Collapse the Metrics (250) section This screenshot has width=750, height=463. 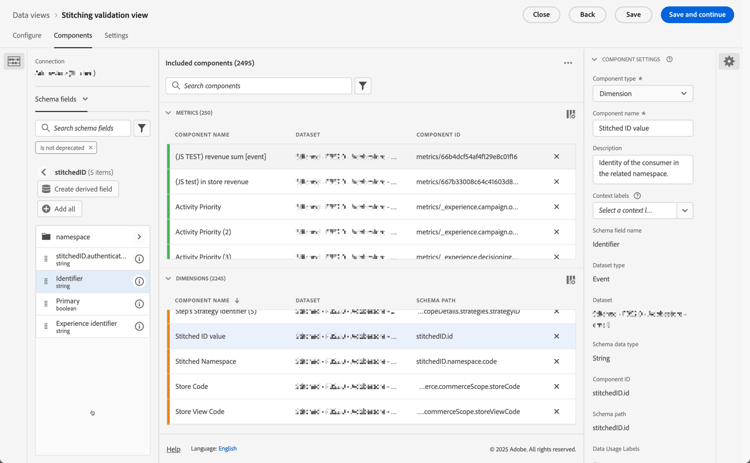pyautogui.click(x=168, y=113)
